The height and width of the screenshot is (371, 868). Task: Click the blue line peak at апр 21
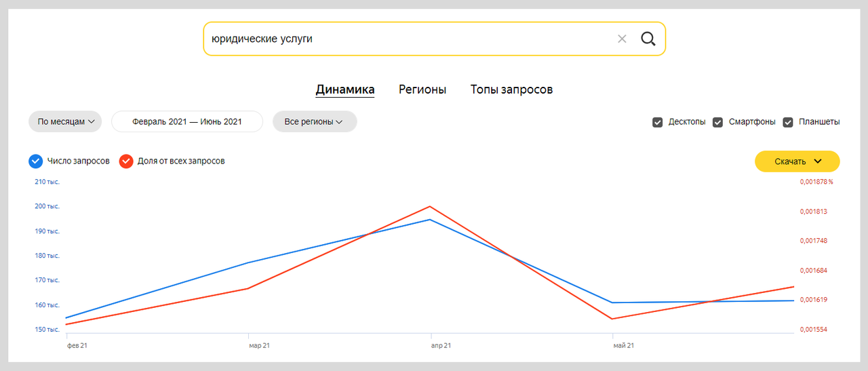[431, 219]
